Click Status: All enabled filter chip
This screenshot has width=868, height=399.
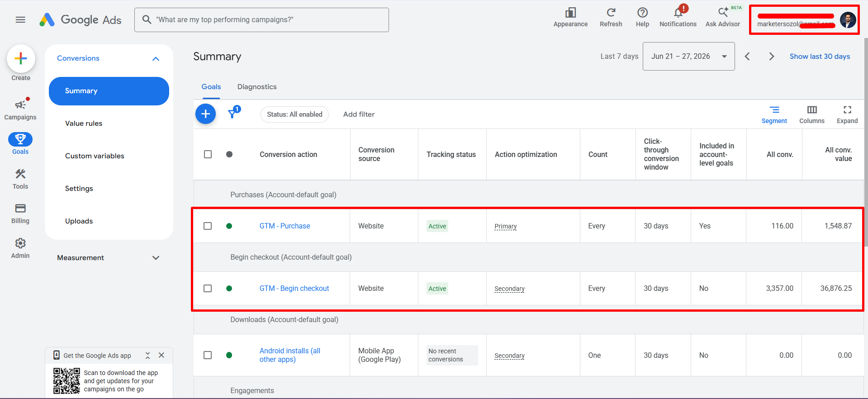point(294,114)
